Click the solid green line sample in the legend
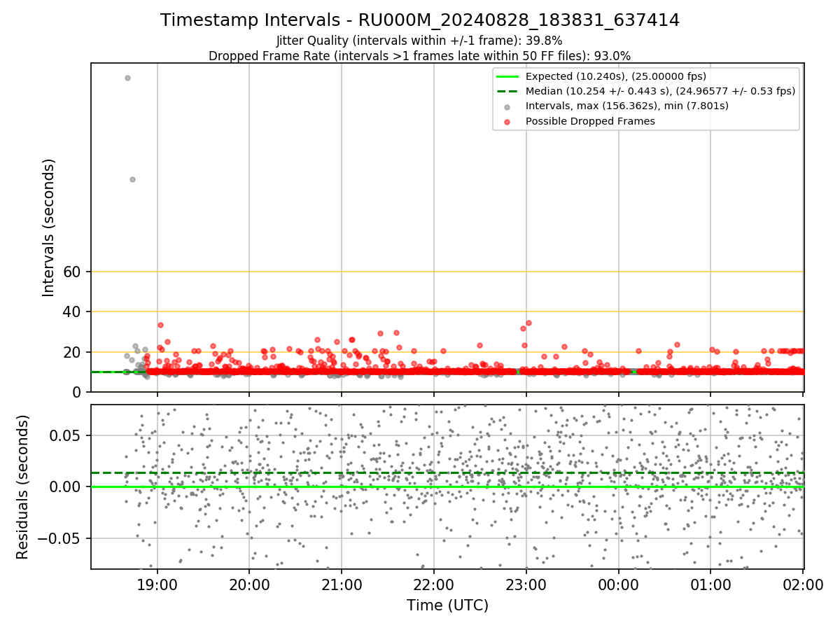This screenshot has width=840, height=630. point(507,77)
